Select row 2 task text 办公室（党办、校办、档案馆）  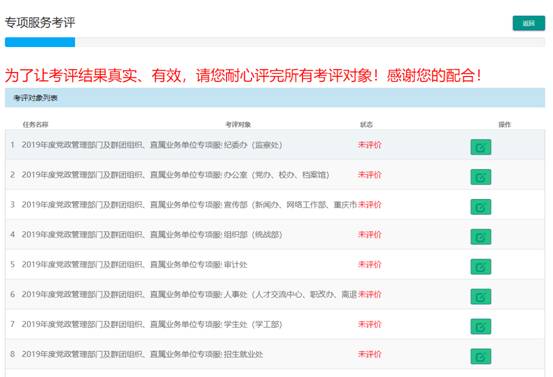tap(176, 175)
